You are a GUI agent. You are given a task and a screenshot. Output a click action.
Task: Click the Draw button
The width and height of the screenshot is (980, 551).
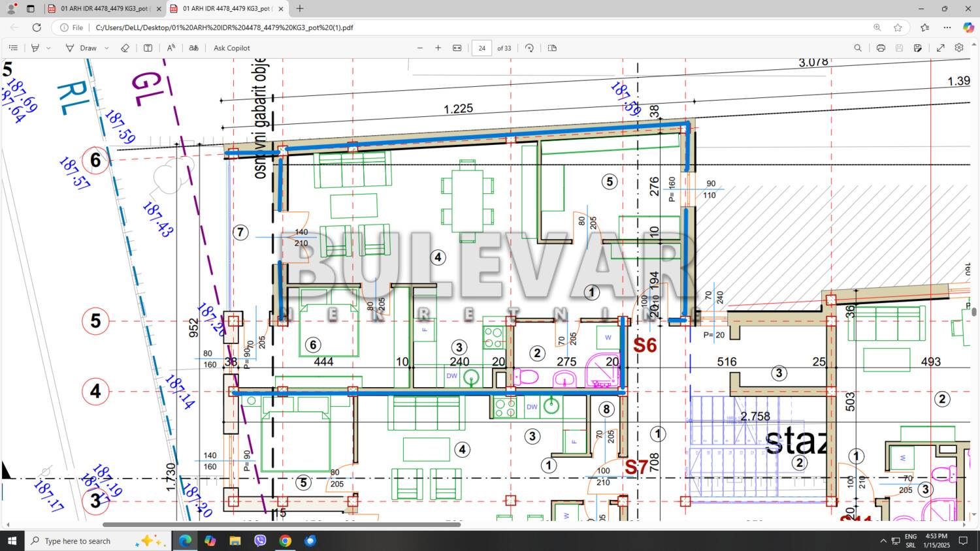[x=82, y=48]
